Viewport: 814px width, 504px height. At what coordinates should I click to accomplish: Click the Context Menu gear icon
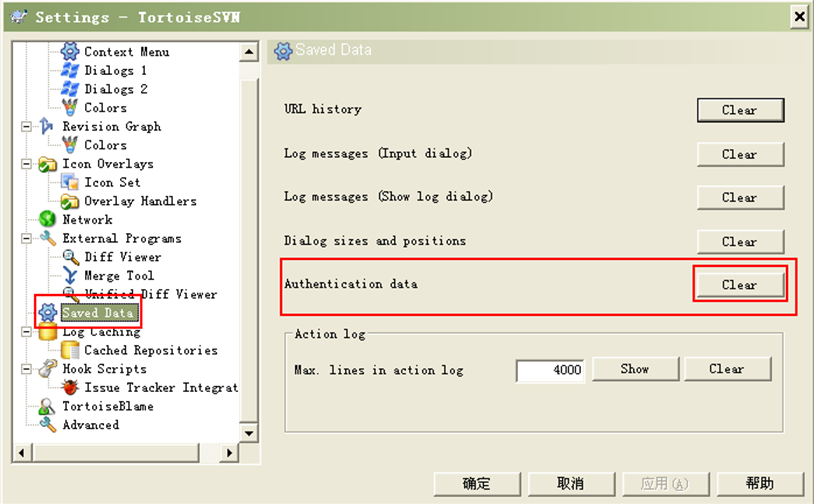70,51
